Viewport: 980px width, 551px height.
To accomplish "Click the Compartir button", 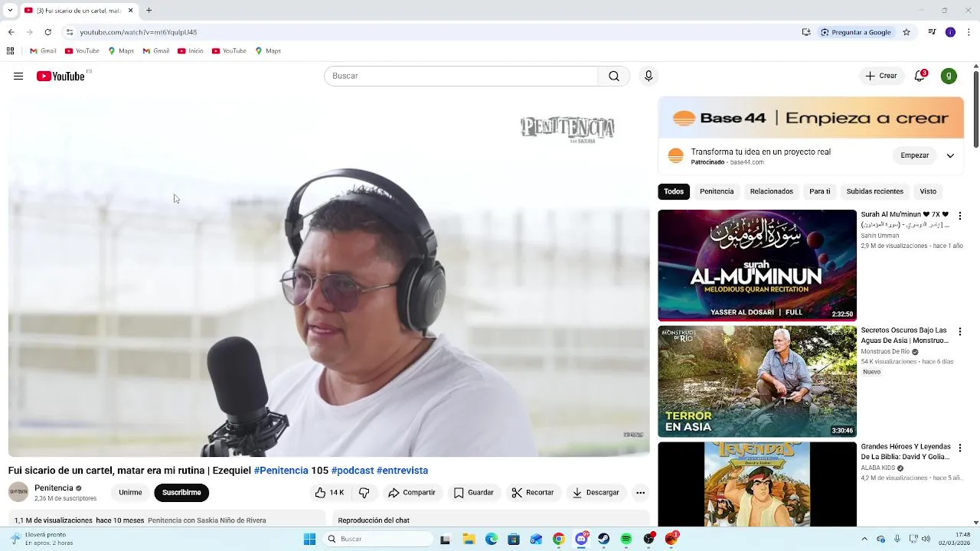I will tap(412, 493).
